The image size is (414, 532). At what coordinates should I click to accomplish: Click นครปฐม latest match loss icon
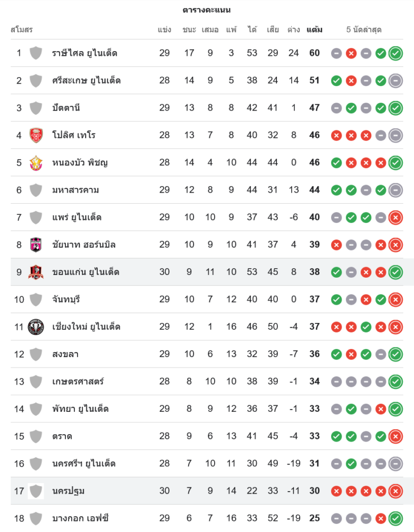(395, 491)
